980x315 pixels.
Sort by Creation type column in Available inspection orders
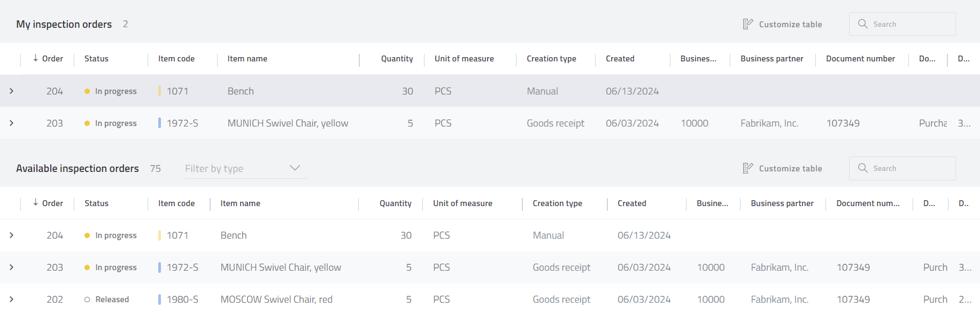(557, 203)
